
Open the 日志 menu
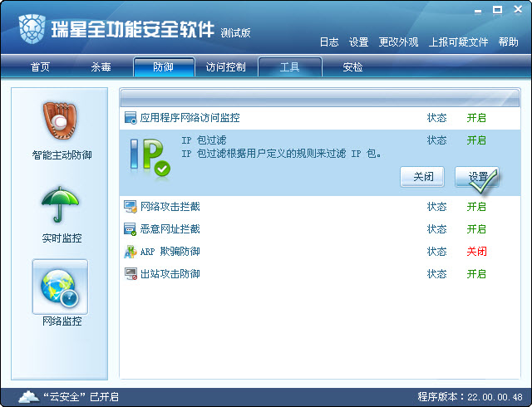pos(329,42)
